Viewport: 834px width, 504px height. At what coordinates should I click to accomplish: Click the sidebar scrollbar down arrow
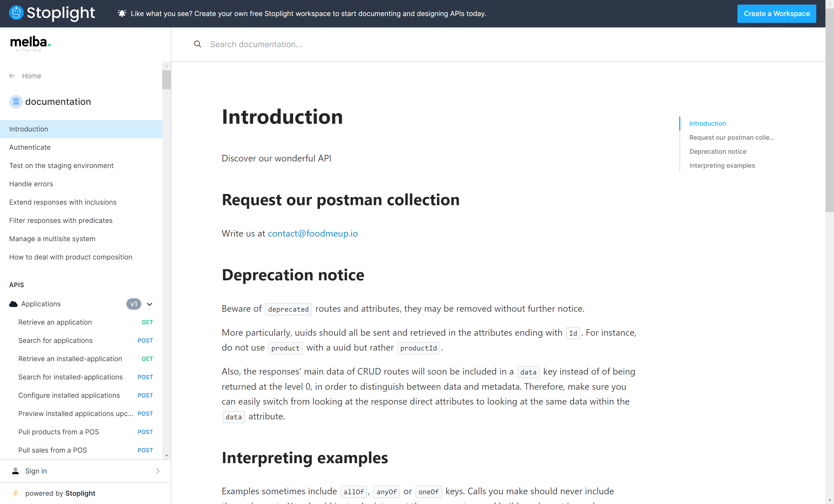[166, 456]
